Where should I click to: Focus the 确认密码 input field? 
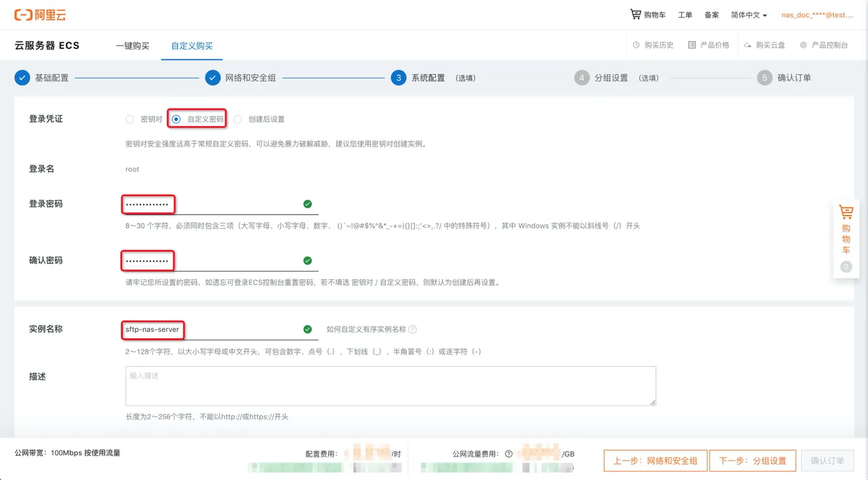221,261
